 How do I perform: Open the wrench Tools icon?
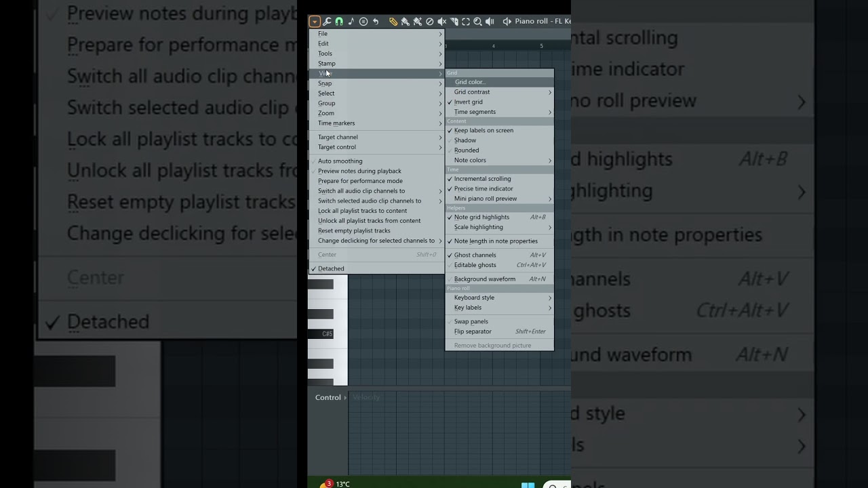(327, 22)
